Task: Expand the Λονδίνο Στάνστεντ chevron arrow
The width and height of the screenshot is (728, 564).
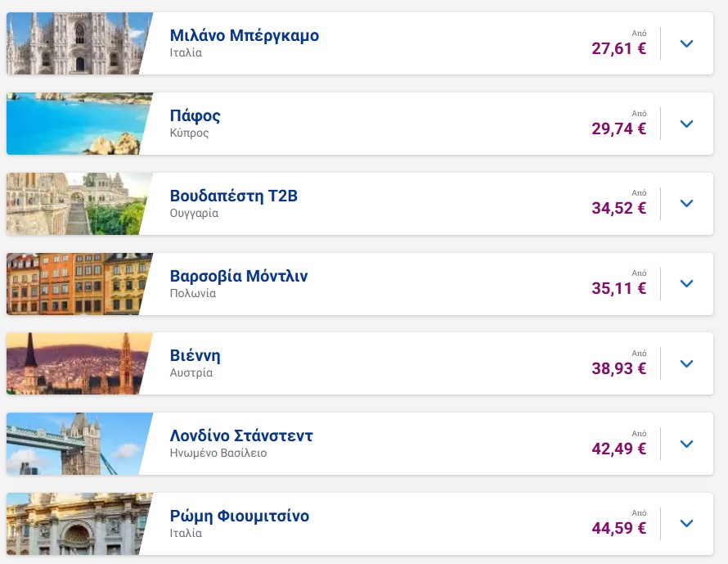Action: [x=686, y=444]
